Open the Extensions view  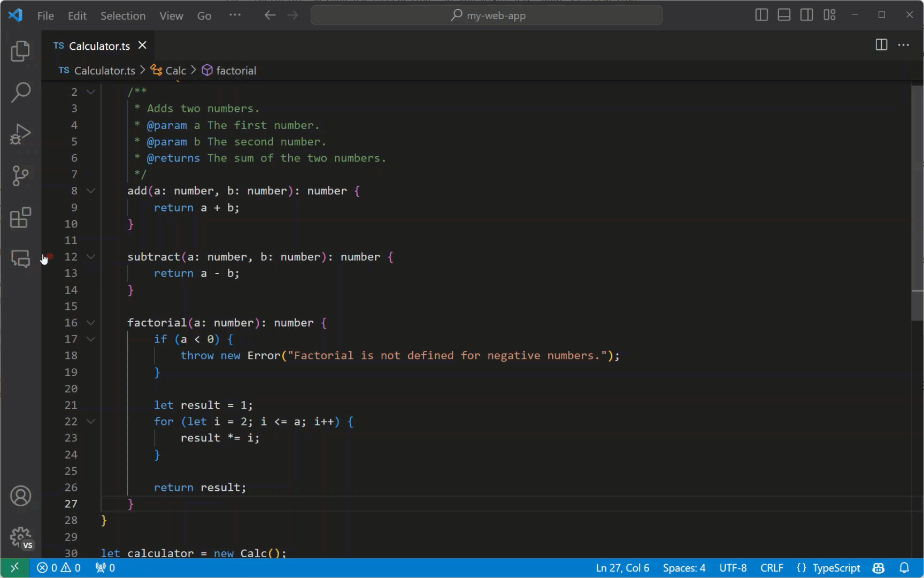coord(20,218)
